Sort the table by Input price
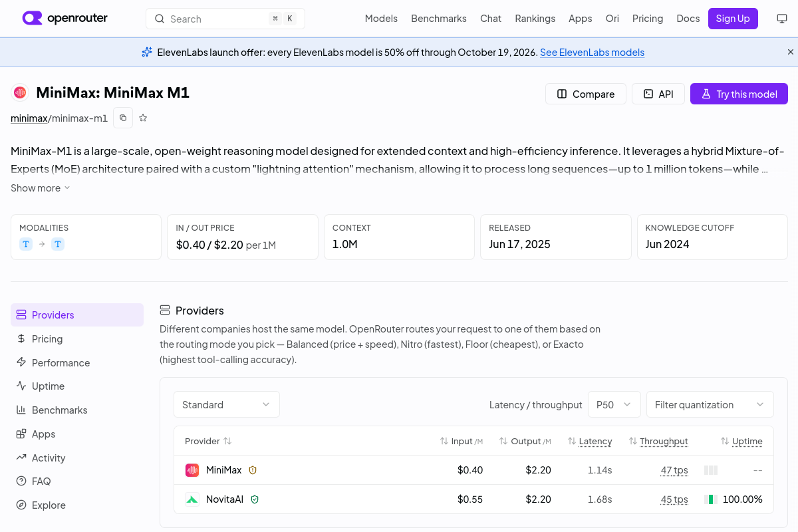This screenshot has width=798, height=532. point(462,441)
